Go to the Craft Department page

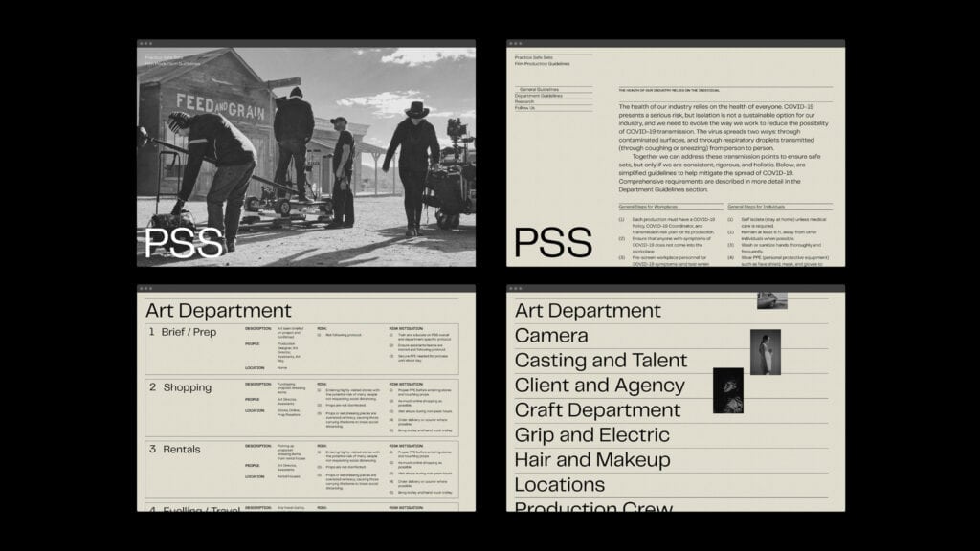pos(597,410)
